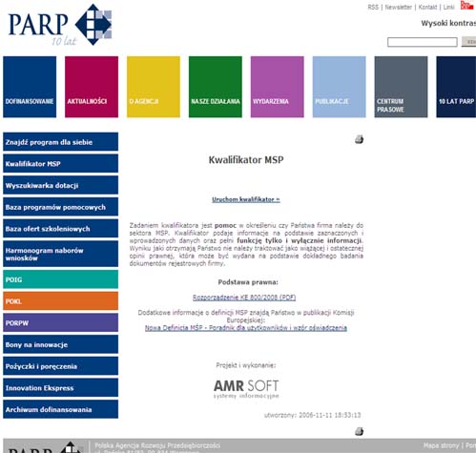Click the PARP 10 lat logo
The image size is (476, 453).
[x=60, y=25]
